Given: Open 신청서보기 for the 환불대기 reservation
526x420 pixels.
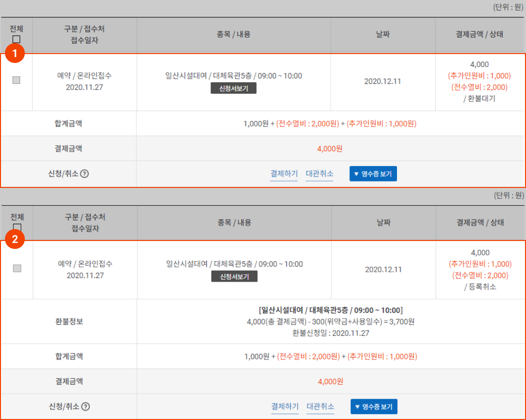Looking at the screenshot, I should (233, 89).
